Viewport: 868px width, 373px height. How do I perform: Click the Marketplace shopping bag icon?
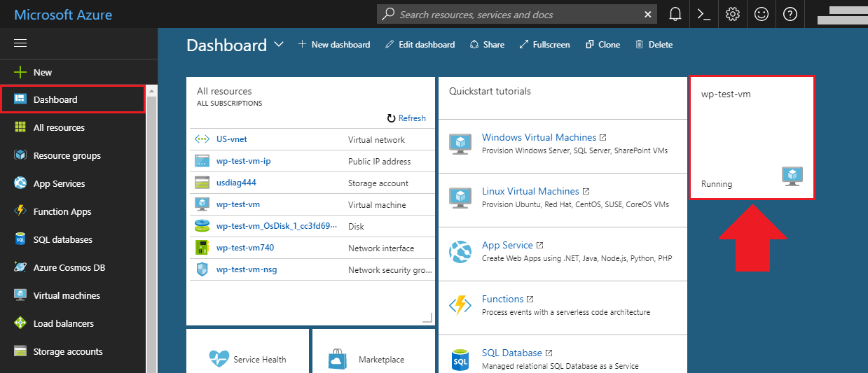click(338, 359)
